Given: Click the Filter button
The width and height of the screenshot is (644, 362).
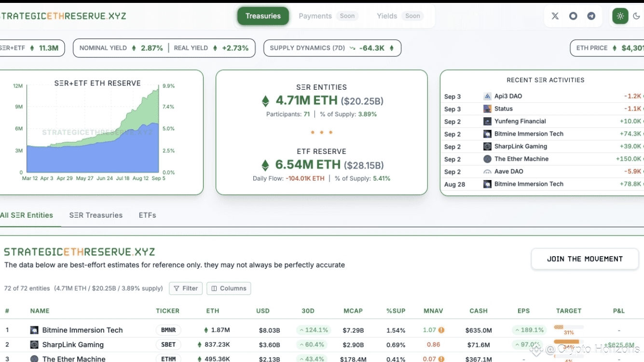Looking at the screenshot, I should 186,288.
